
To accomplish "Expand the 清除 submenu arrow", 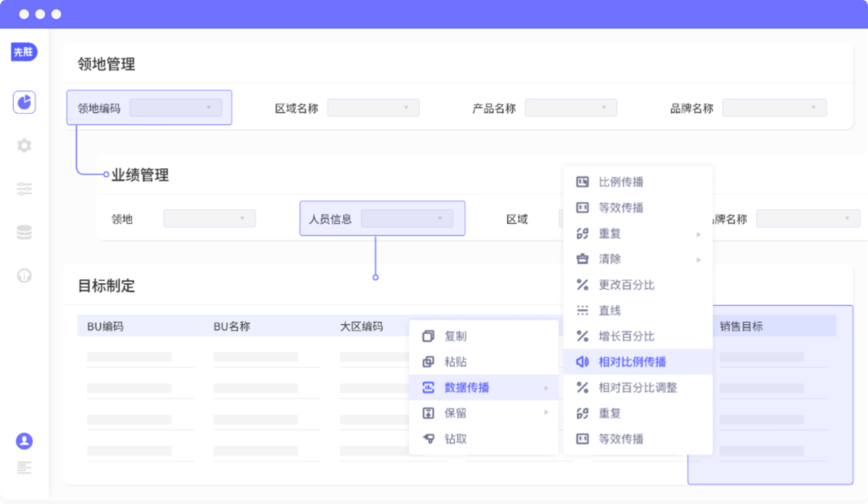I will (699, 260).
